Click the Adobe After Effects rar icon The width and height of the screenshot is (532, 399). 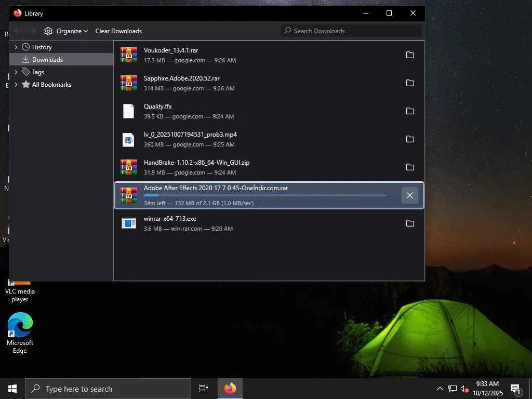(129, 195)
